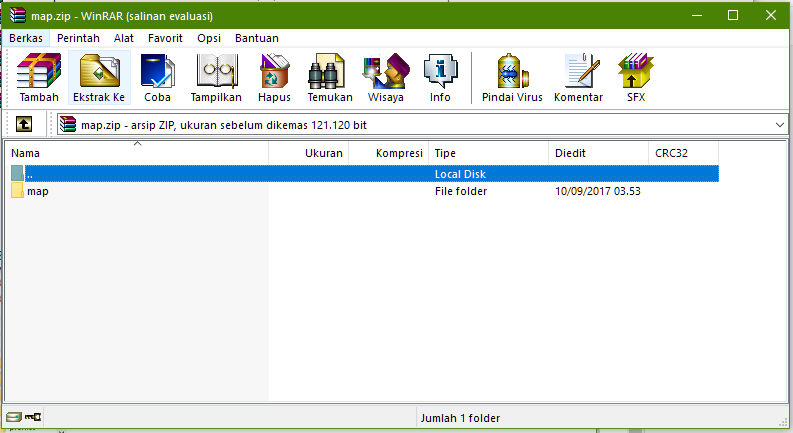The height and width of the screenshot is (433, 793).
Task: Select the 'map' folder name
Action: [38, 191]
